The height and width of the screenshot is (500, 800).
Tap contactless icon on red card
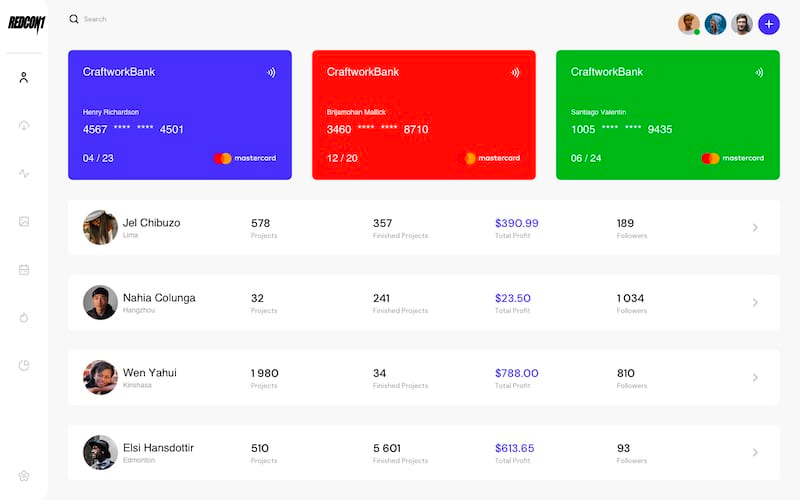515,72
